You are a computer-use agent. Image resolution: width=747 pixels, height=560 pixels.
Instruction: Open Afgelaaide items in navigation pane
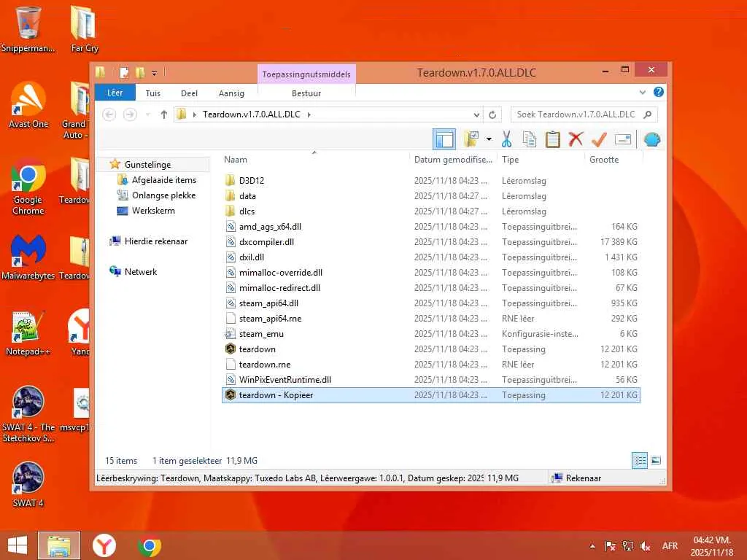coord(164,180)
